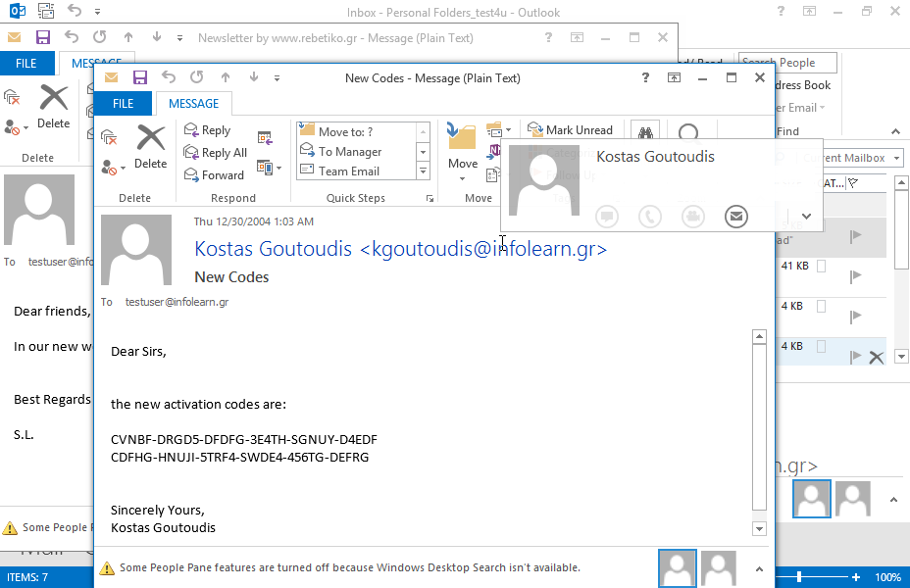910x588 pixels.
Task: Click the 100% zoom level
Action: [x=888, y=577]
